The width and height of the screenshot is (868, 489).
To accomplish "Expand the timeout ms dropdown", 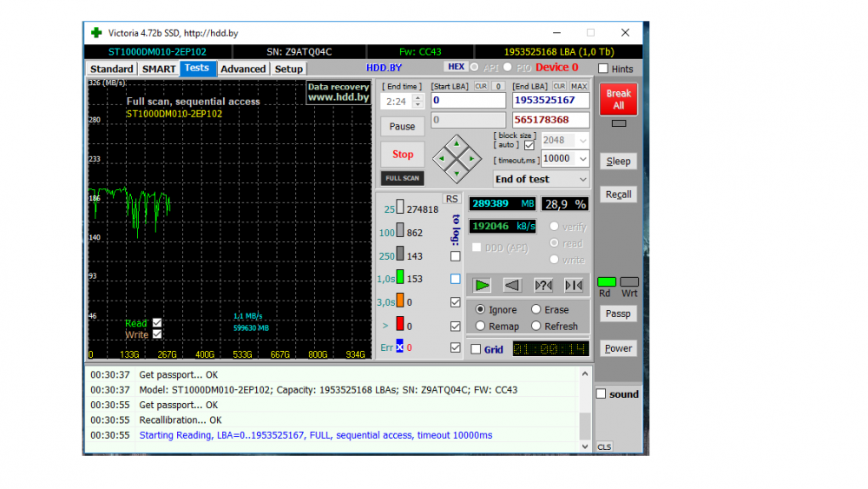I will pyautogui.click(x=582, y=159).
